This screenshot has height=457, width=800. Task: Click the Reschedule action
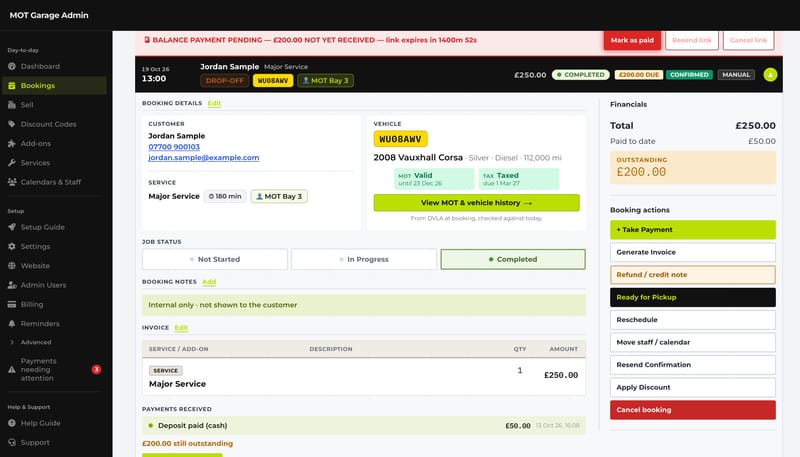click(692, 320)
